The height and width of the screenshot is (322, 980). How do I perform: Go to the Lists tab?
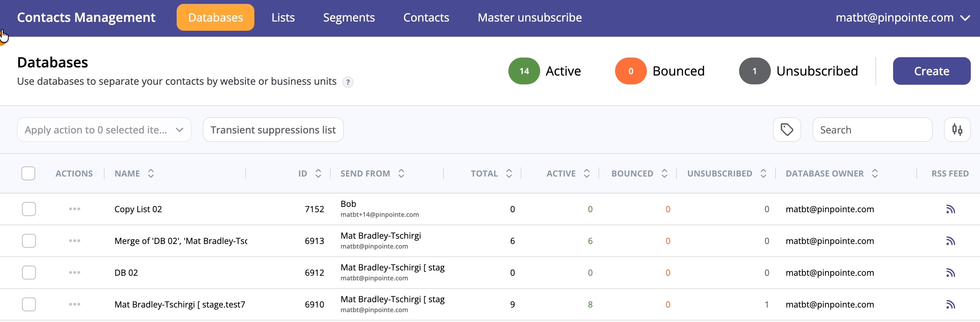(283, 18)
